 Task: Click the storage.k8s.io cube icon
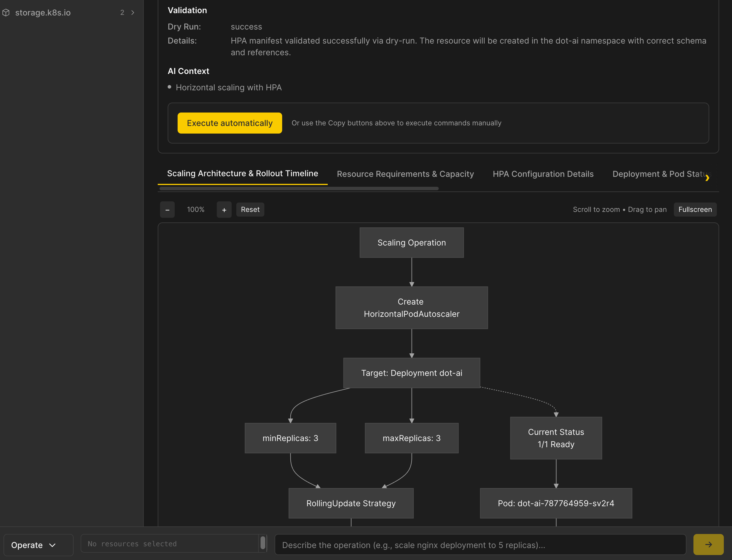[6, 13]
